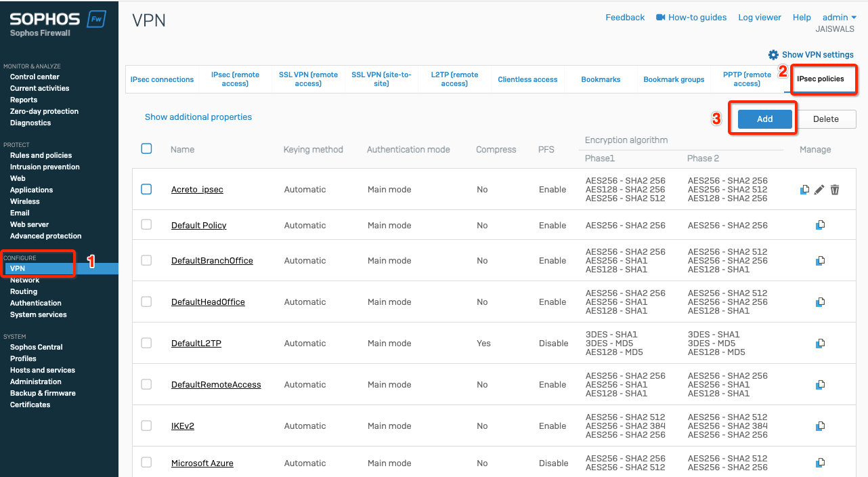Open the SSL VPN (site-to-site) tab
This screenshot has height=477, width=868.
381,79
